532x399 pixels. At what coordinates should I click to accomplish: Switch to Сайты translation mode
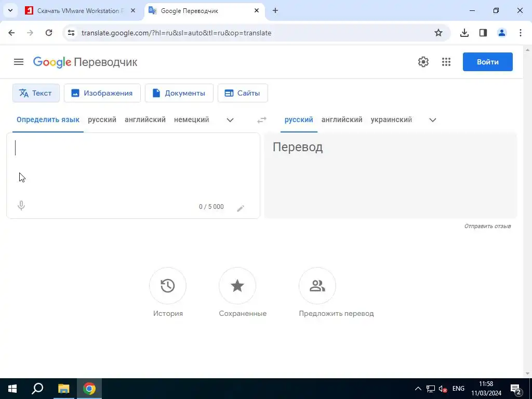[243, 93]
